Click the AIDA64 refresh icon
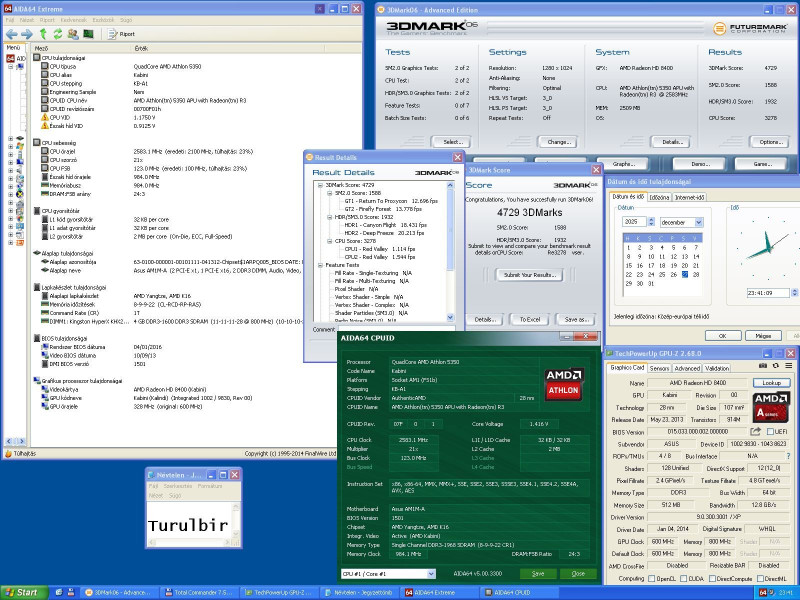 pyautogui.click(x=58, y=34)
